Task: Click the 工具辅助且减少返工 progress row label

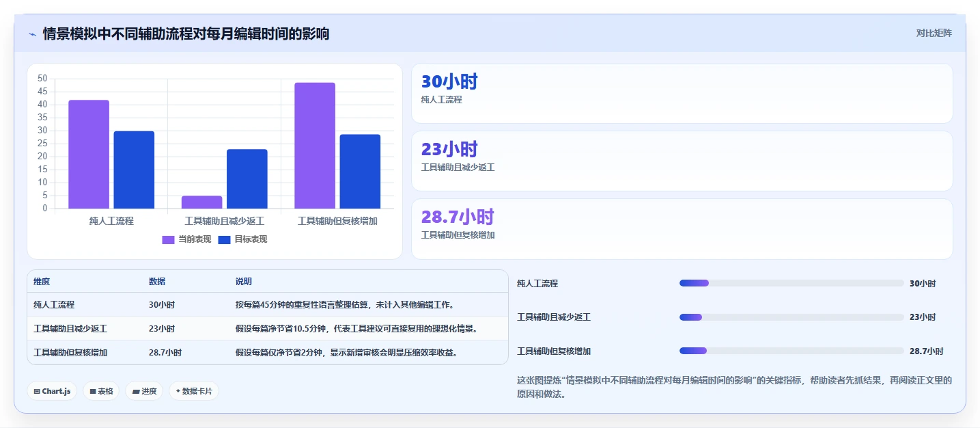Action: click(554, 317)
